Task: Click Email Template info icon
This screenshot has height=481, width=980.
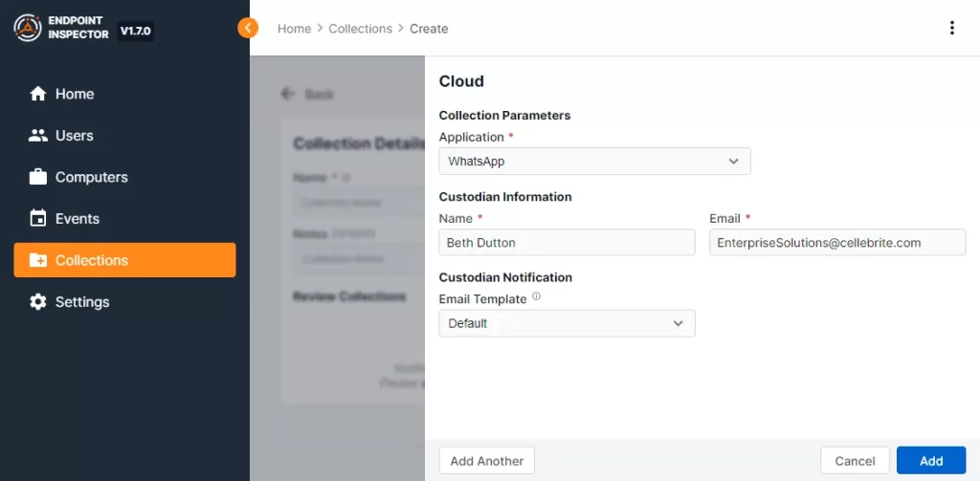Action: 536,297
